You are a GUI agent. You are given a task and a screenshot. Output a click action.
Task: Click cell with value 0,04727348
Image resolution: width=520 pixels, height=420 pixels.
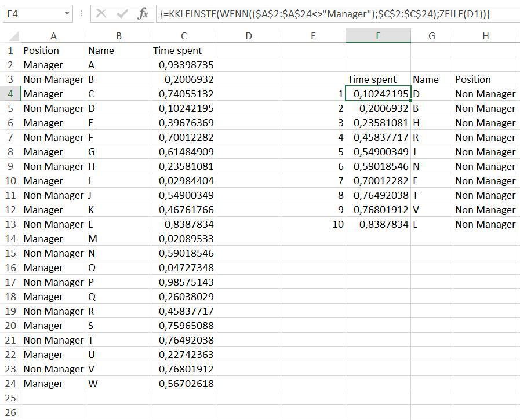[183, 268]
